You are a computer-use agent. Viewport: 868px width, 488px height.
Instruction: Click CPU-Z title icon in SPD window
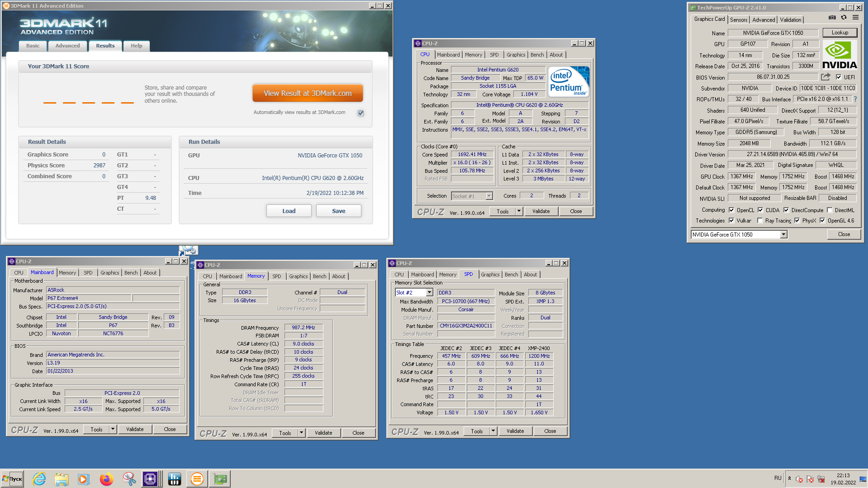coord(392,263)
